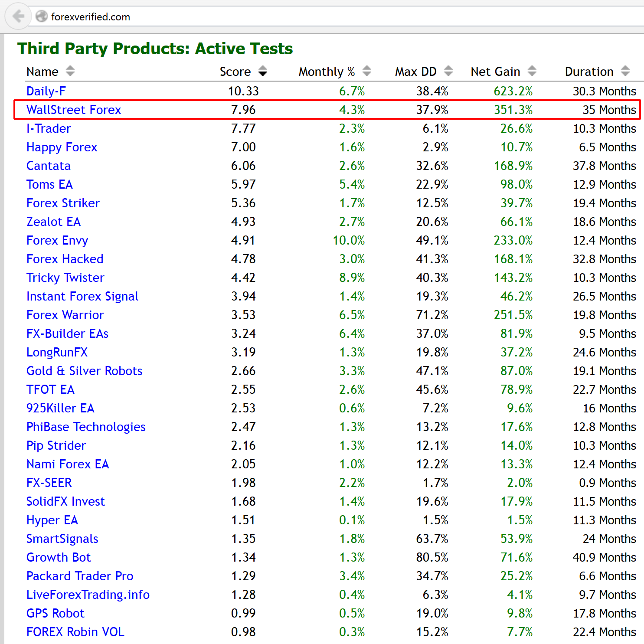Open the FX-Builder EAs link
Viewport: 644px width, 644px height.
[67, 333]
